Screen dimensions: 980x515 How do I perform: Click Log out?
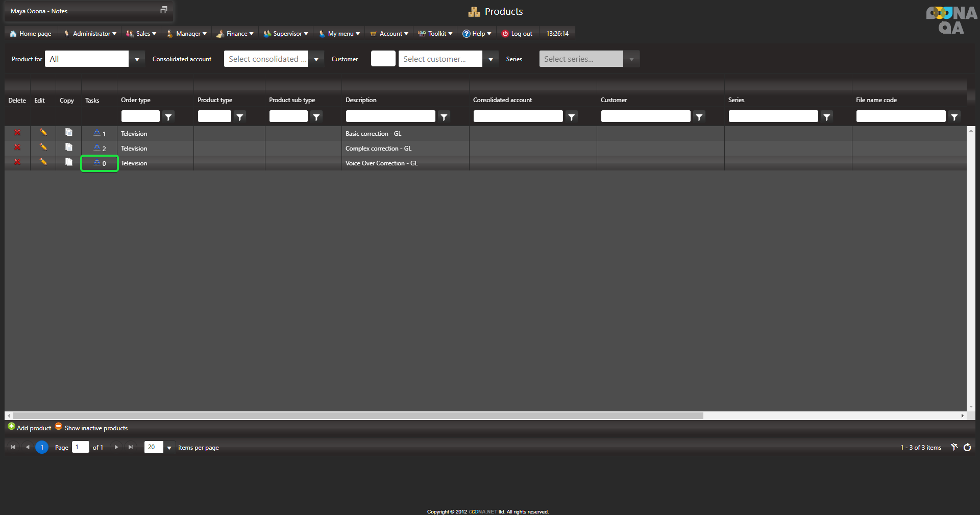[517, 34]
